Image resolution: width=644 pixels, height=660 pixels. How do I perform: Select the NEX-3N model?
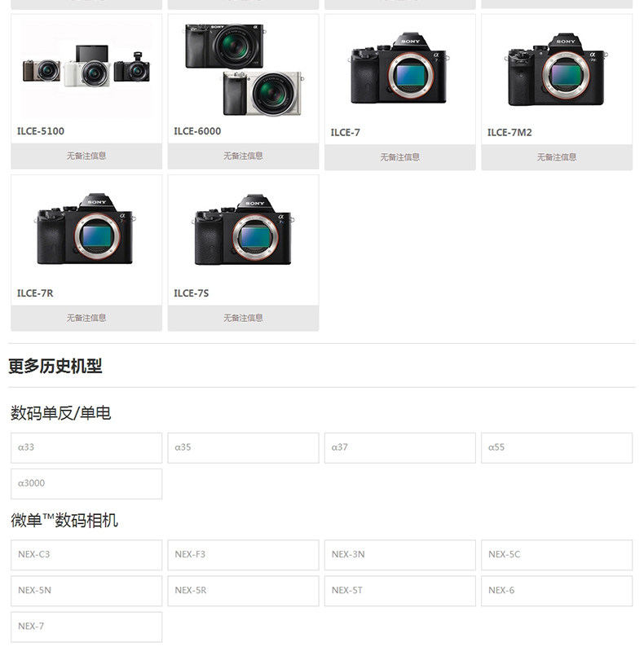pos(400,555)
